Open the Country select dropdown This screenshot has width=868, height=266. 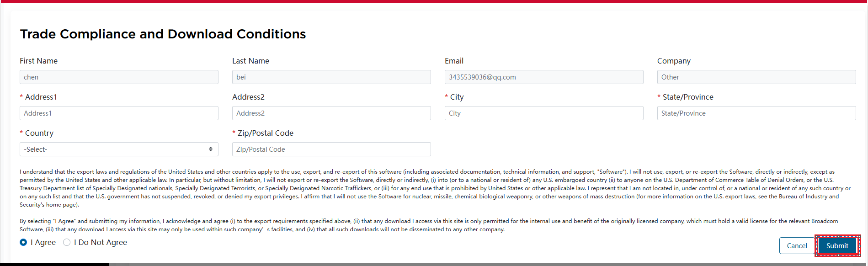[x=119, y=149]
